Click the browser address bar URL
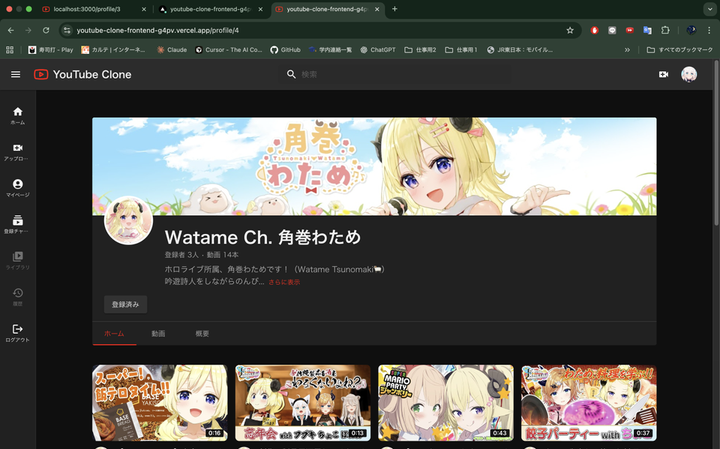The image size is (720, 449). point(158,30)
